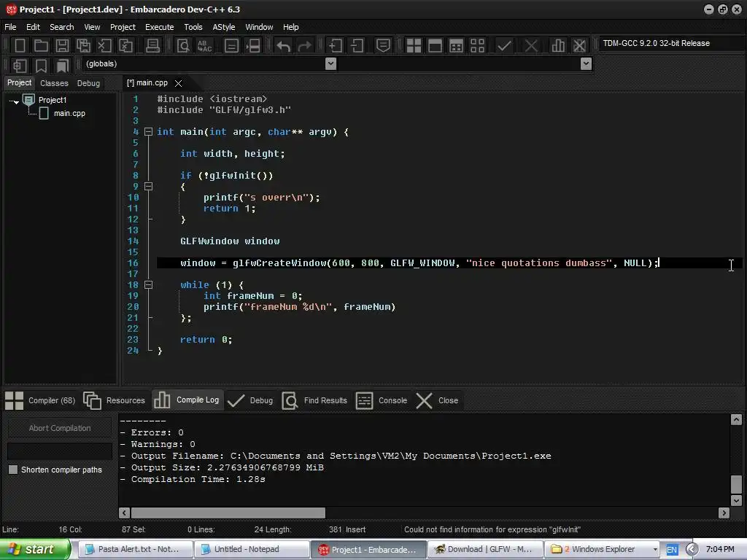
Task: Click the EN language indicator
Action: [672, 550]
